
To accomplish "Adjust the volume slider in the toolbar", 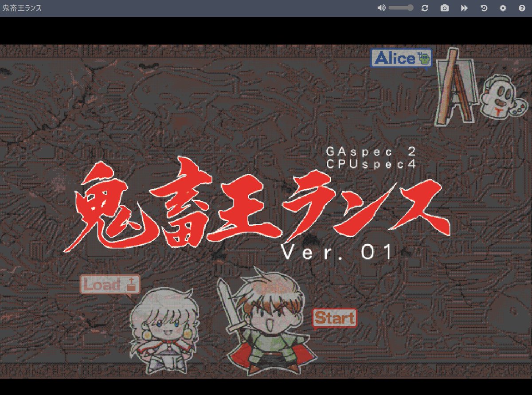I will click(401, 8).
